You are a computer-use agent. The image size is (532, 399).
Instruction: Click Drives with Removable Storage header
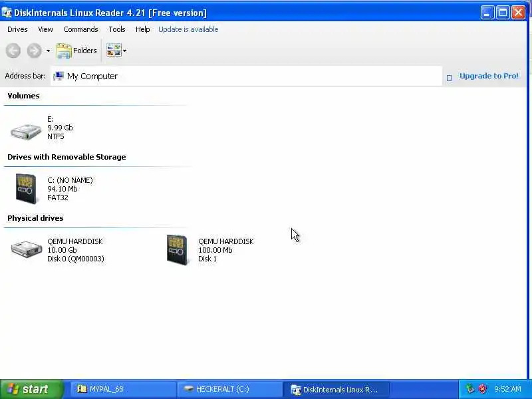click(66, 157)
